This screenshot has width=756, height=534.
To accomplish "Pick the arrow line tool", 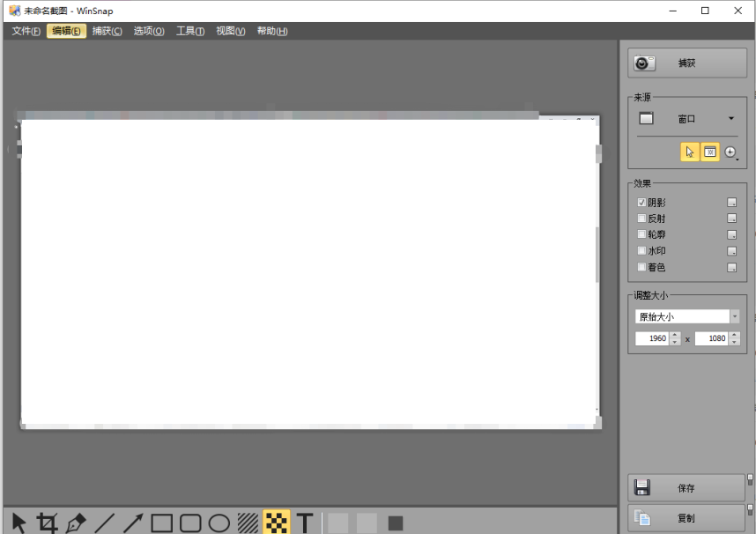I will click(133, 523).
